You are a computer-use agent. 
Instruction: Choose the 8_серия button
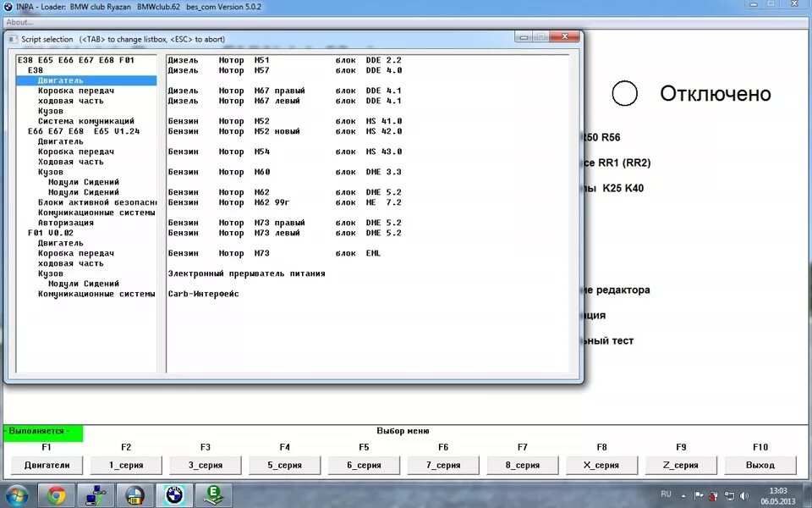[x=522, y=465]
